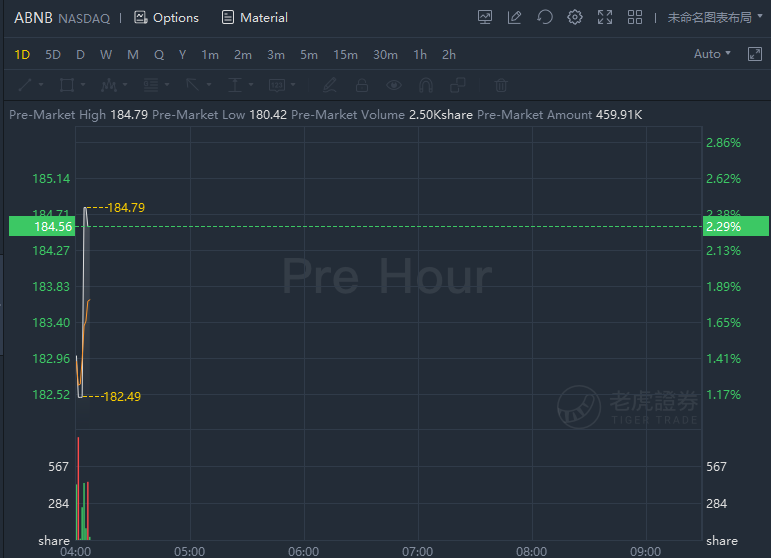Click the Pre-Market Amount 459.91K value
This screenshot has width=771, height=558.
tap(619, 115)
